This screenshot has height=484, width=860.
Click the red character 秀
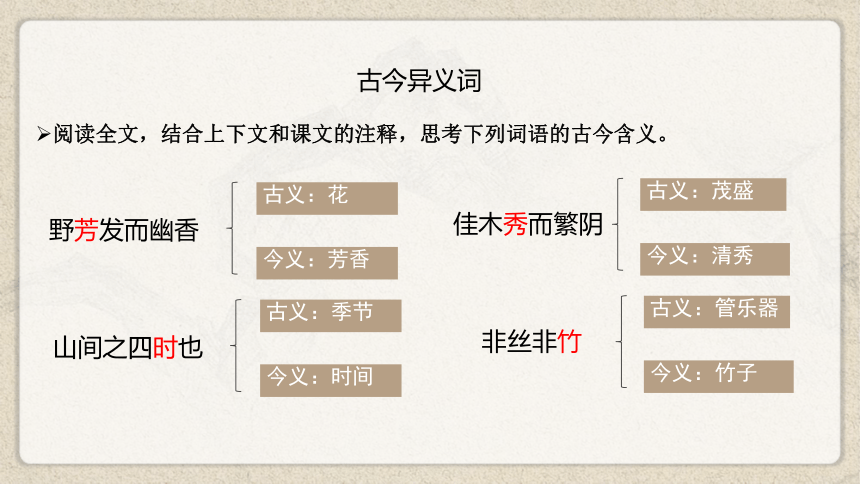tap(516, 225)
